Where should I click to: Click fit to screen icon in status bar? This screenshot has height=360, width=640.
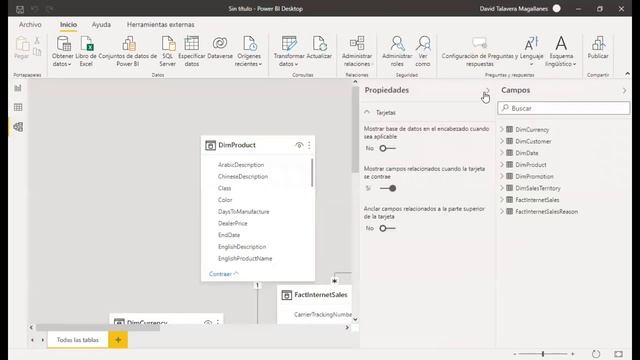click(618, 353)
